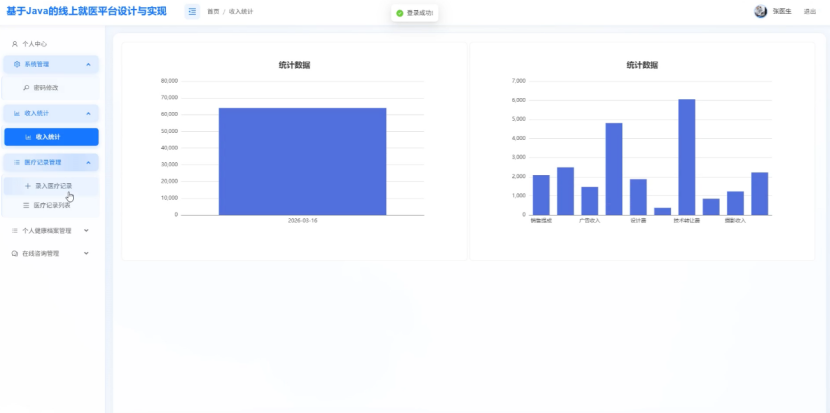Click the bar above the 设计费 label

(x=638, y=197)
